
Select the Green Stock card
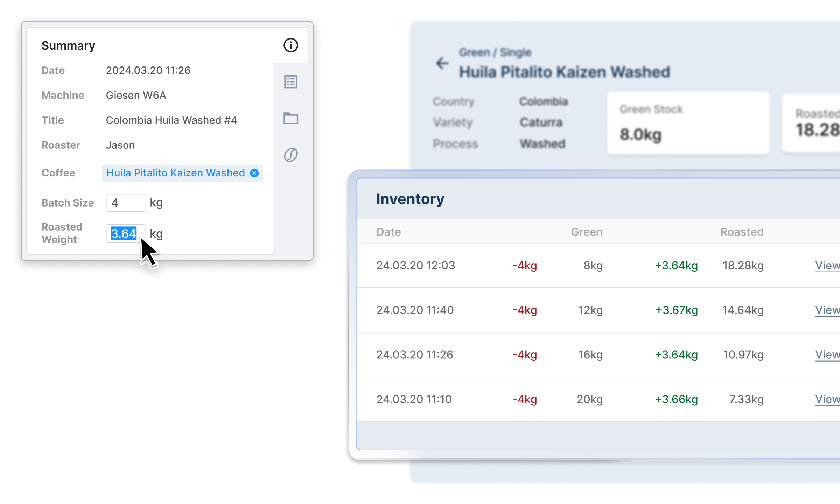point(688,122)
